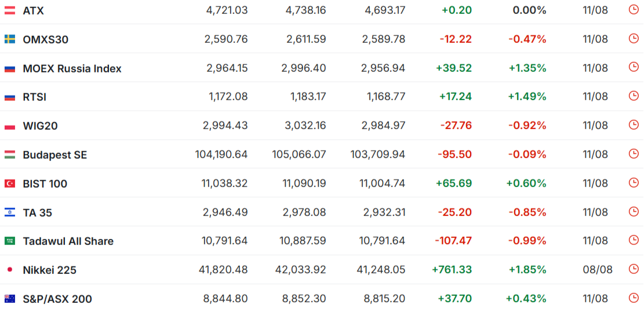The height and width of the screenshot is (311, 644).
Task: Open the Tadawul All Share link
Action: tap(68, 242)
